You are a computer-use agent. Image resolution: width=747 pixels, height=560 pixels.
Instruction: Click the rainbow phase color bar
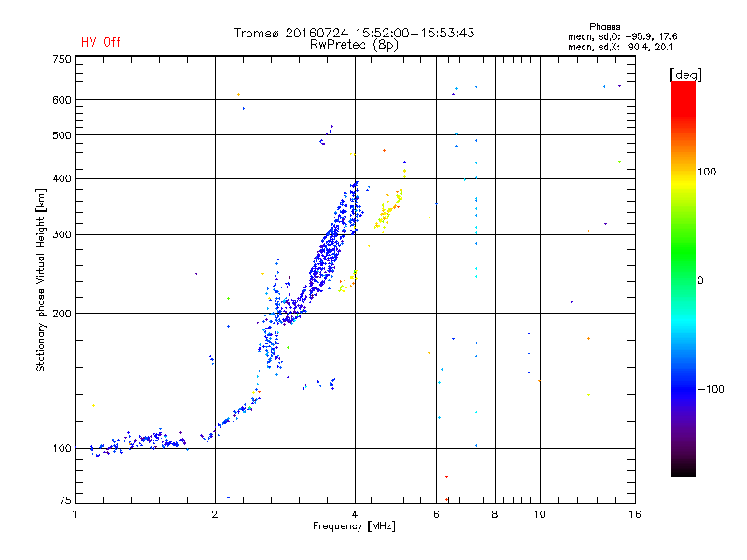(x=684, y=278)
